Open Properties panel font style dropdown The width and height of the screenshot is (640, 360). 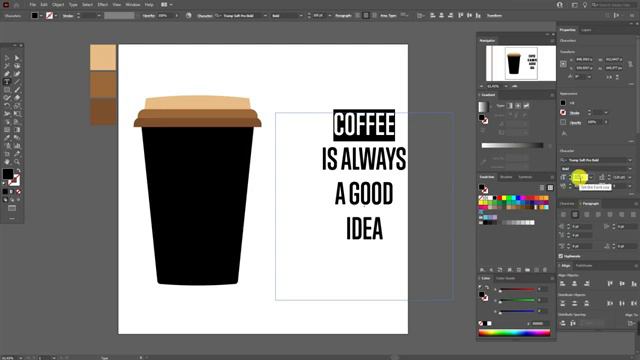[x=630, y=169]
